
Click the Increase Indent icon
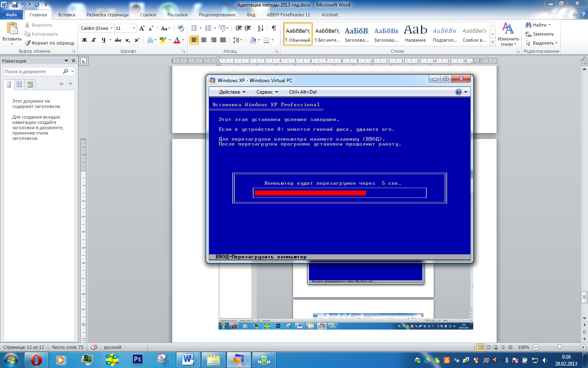coord(248,28)
